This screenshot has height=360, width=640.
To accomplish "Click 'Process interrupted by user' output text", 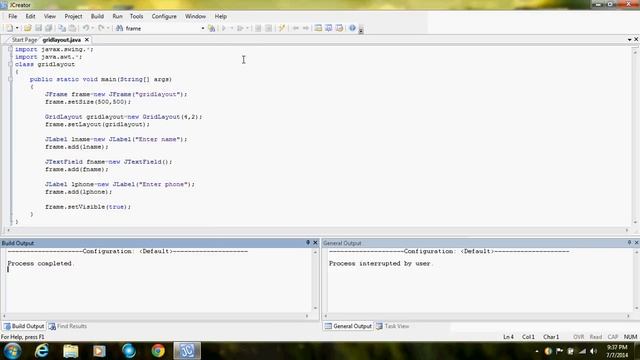I will (380, 264).
